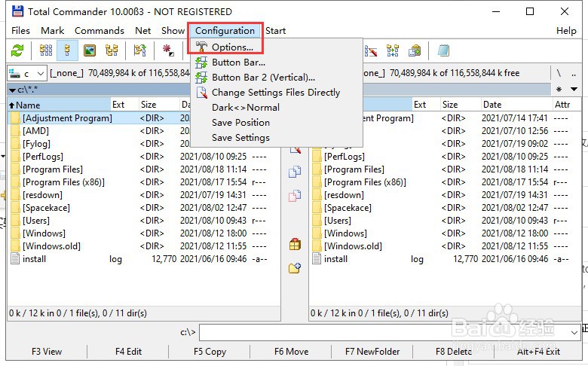
Task: Select [AMD] folder in left panel
Action: (x=35, y=131)
